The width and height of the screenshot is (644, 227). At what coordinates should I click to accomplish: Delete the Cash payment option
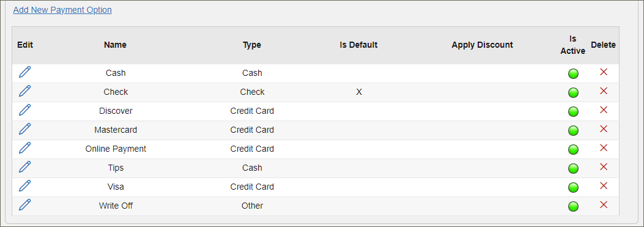click(x=604, y=72)
